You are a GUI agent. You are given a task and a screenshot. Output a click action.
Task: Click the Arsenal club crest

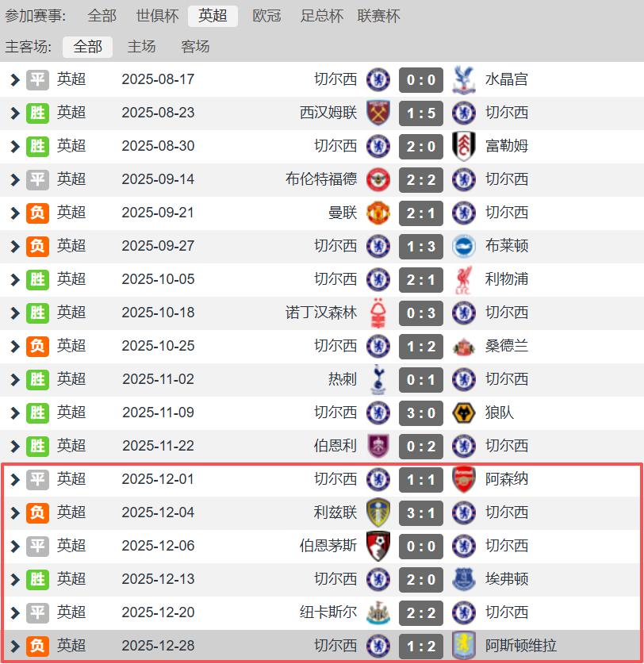pyautogui.click(x=464, y=479)
